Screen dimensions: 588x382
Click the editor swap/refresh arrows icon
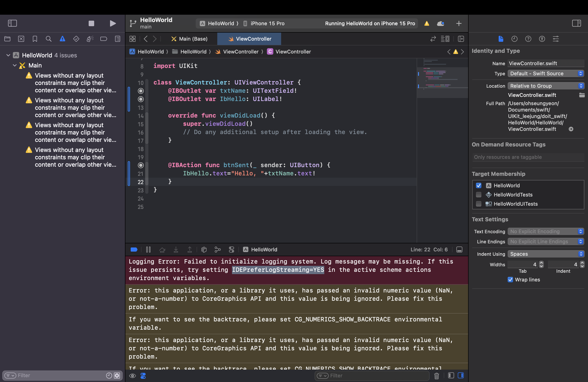click(x=433, y=39)
